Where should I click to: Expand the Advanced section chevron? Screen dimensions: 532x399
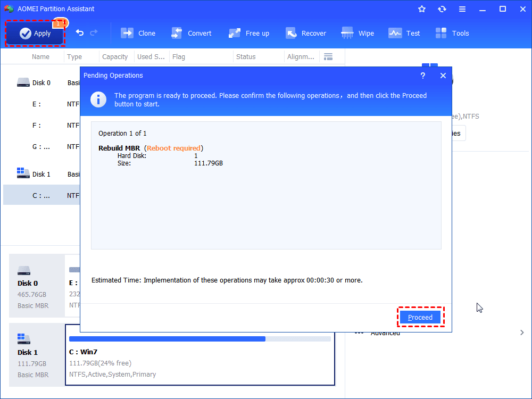[x=522, y=332]
